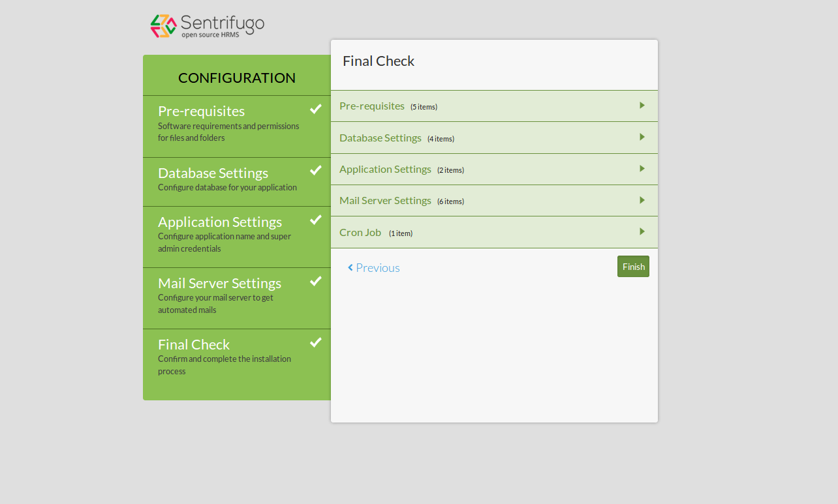This screenshot has height=504, width=838.
Task: Go to Application Settings step in sidebar
Action: click(x=219, y=222)
